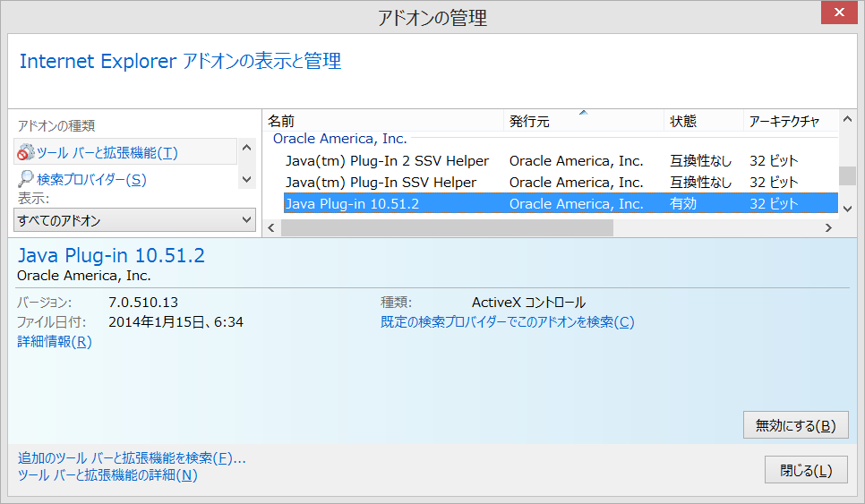Click horizontal scrollbar left arrow

271,227
